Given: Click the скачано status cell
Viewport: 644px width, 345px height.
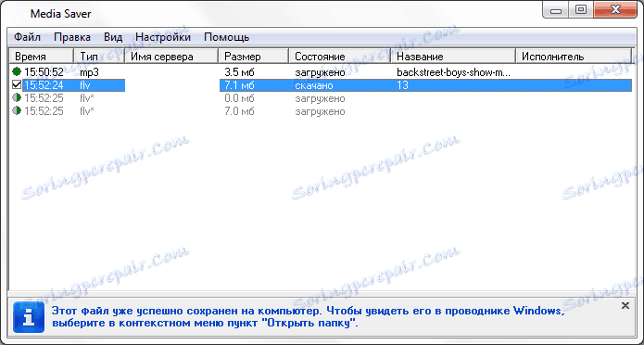Looking at the screenshot, I should click(314, 85).
